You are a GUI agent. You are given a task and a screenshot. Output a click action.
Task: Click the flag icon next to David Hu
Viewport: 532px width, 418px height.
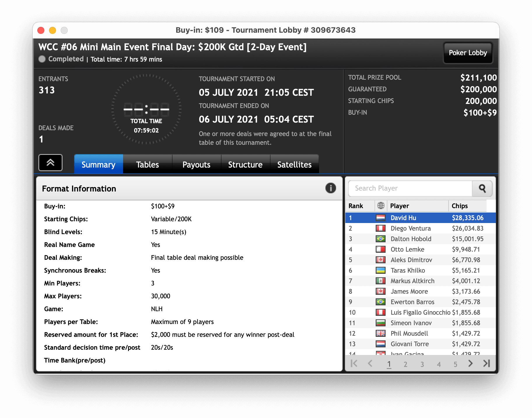[381, 218]
